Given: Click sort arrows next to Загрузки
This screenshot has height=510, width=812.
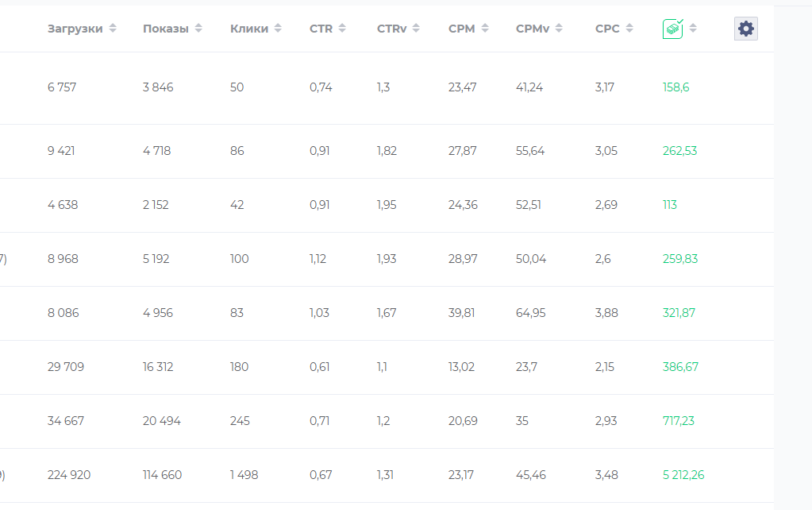Looking at the screenshot, I should click(x=113, y=29).
